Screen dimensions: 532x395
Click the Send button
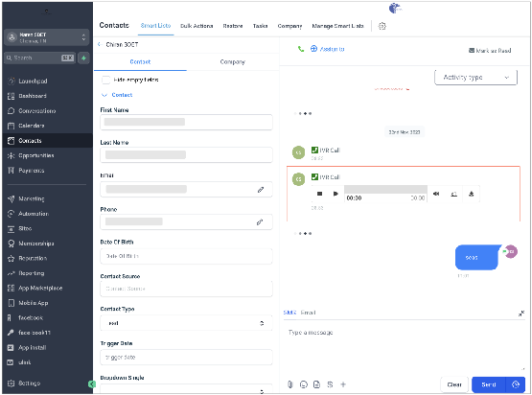pyautogui.click(x=489, y=384)
